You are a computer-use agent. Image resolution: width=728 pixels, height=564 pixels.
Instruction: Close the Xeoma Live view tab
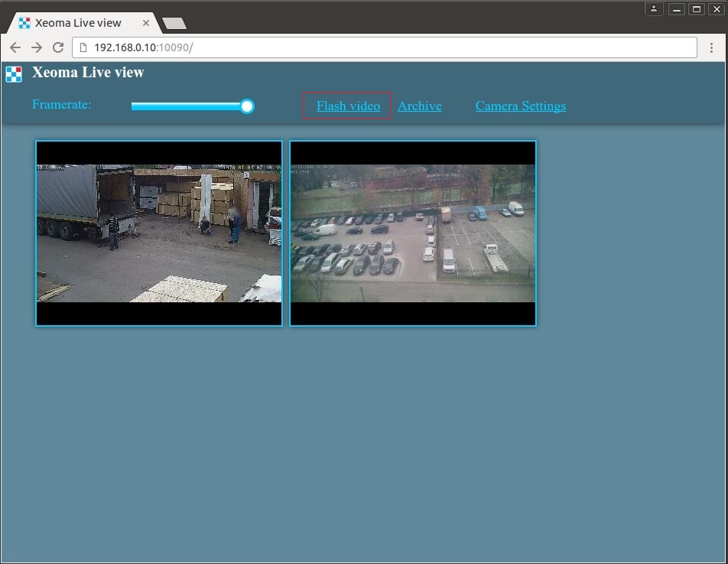pyautogui.click(x=146, y=23)
